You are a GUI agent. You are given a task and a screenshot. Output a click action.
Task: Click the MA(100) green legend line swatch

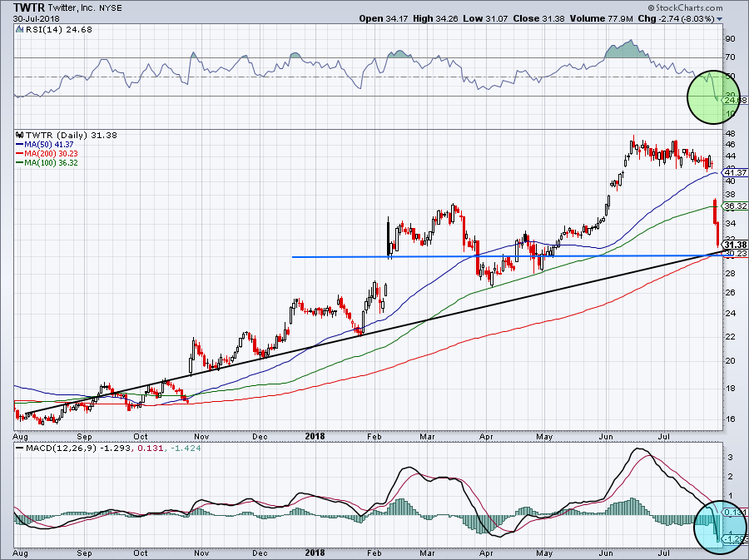tap(20, 163)
